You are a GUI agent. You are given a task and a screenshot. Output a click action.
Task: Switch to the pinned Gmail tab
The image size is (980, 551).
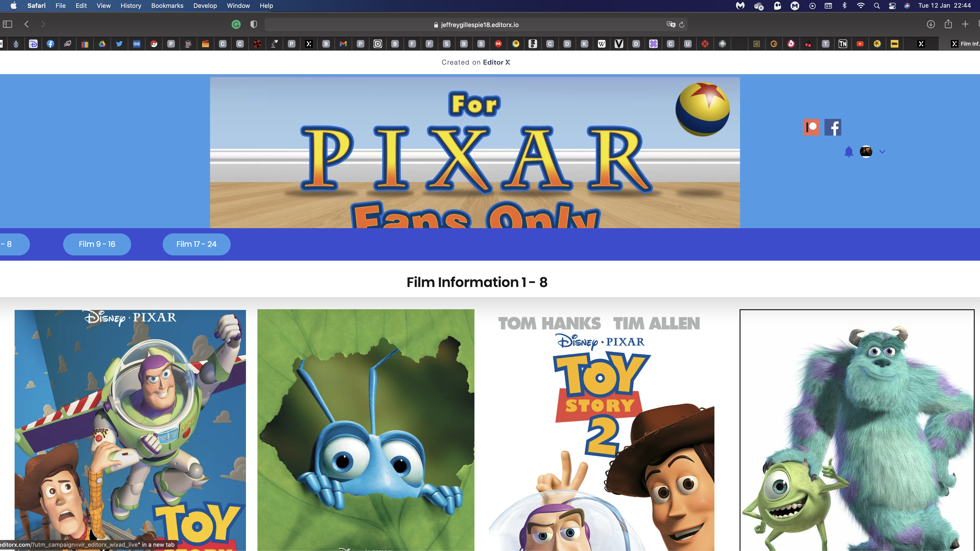click(x=343, y=44)
